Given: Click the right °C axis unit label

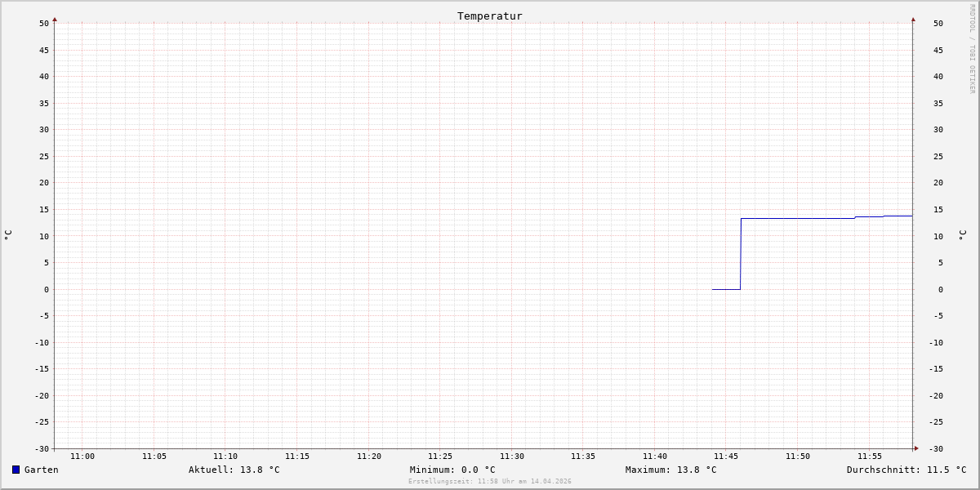Looking at the screenshot, I should [962, 235].
